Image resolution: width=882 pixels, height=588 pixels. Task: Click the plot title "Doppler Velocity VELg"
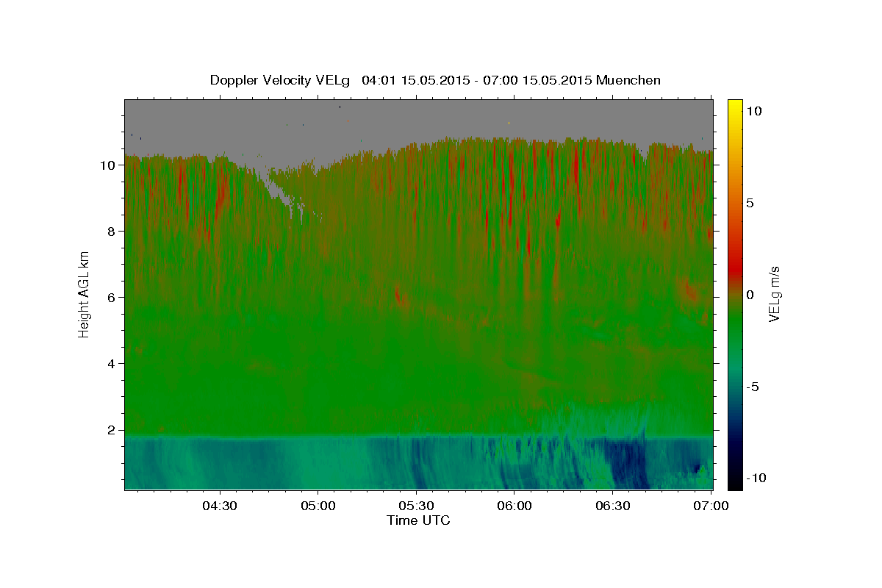click(281, 80)
